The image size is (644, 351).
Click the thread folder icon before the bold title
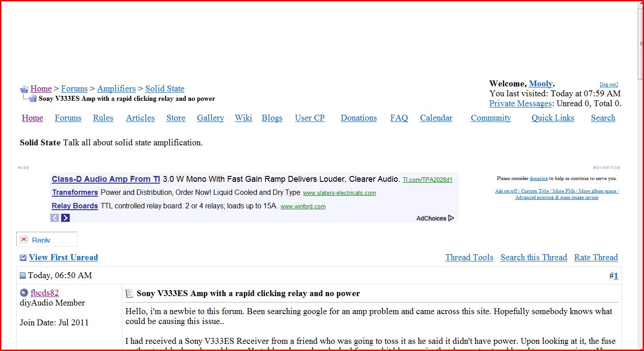[x=32, y=99]
